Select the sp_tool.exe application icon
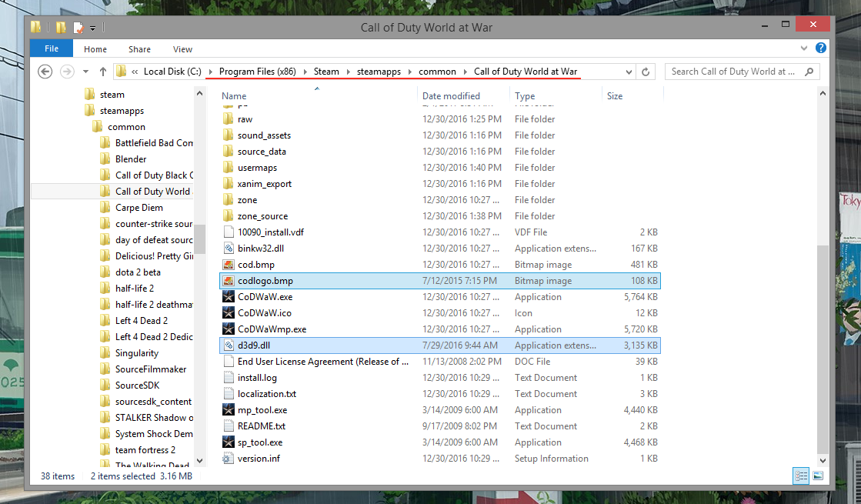 [229, 442]
